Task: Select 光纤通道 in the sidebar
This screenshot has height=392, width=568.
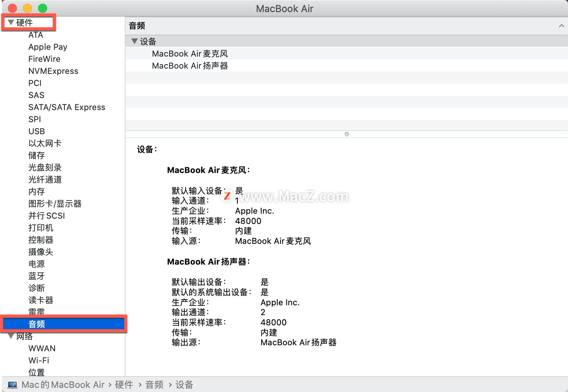Action: tap(45, 179)
